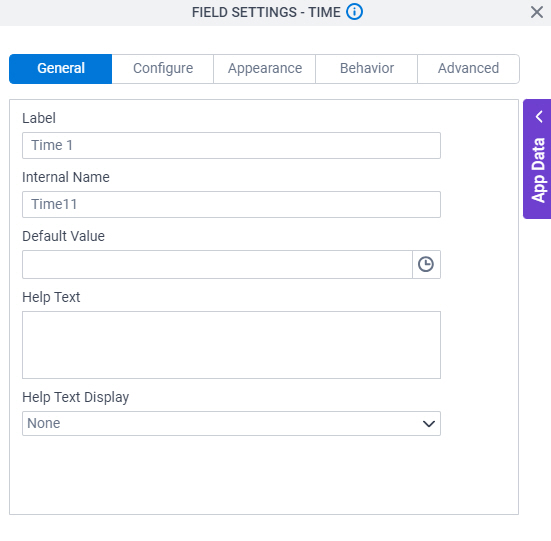
Task: Click the Default Value caption text
Action: click(63, 236)
